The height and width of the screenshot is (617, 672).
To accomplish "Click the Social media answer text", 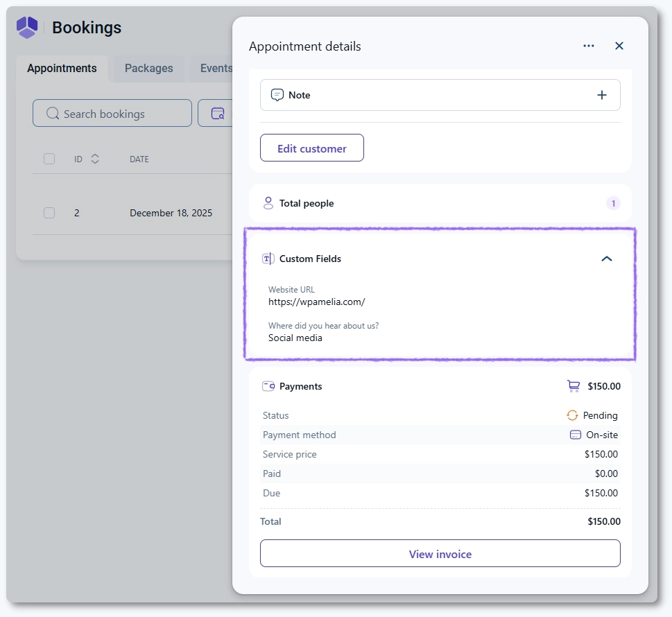I will [x=295, y=338].
